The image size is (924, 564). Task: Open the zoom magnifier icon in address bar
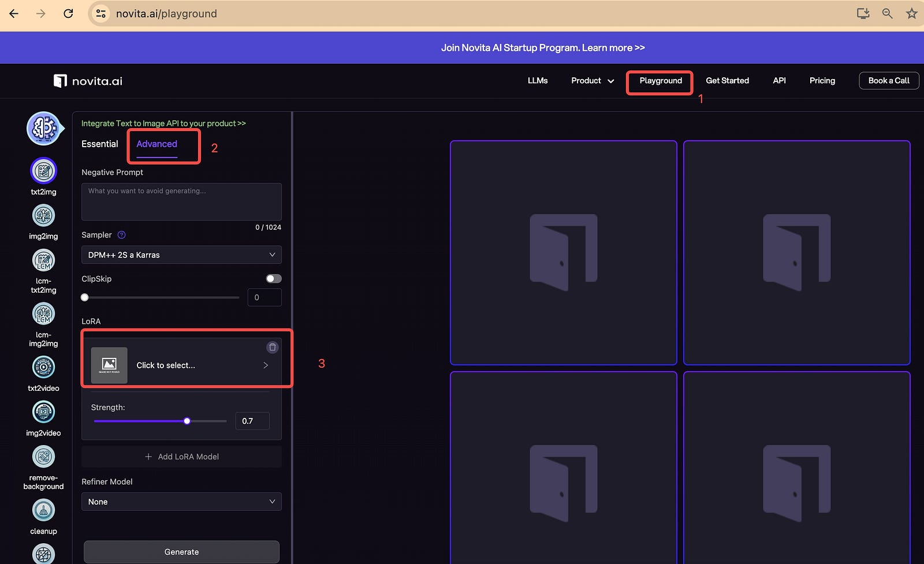tap(888, 13)
